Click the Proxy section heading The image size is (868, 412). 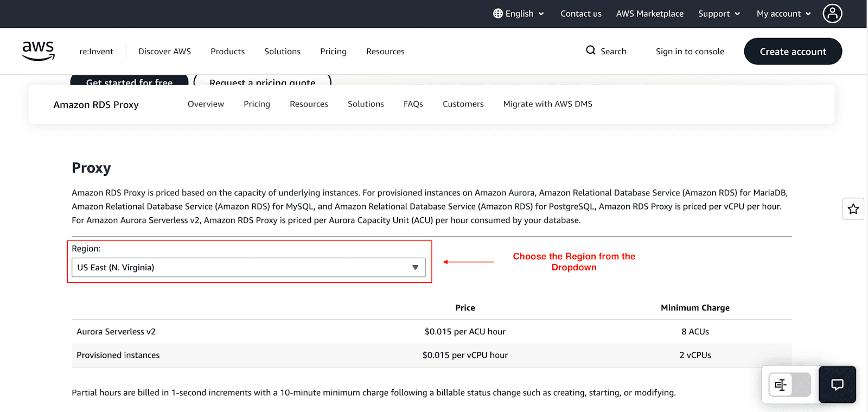point(91,168)
